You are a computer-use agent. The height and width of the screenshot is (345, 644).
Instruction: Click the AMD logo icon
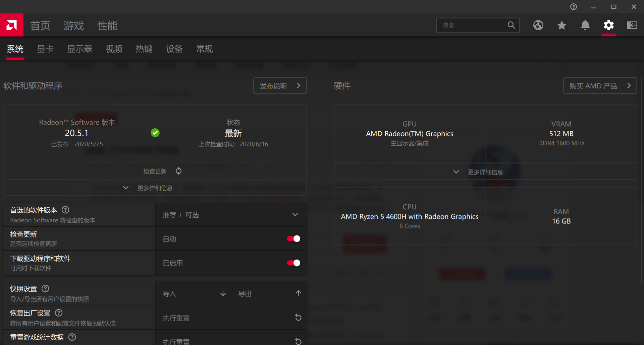[12, 25]
